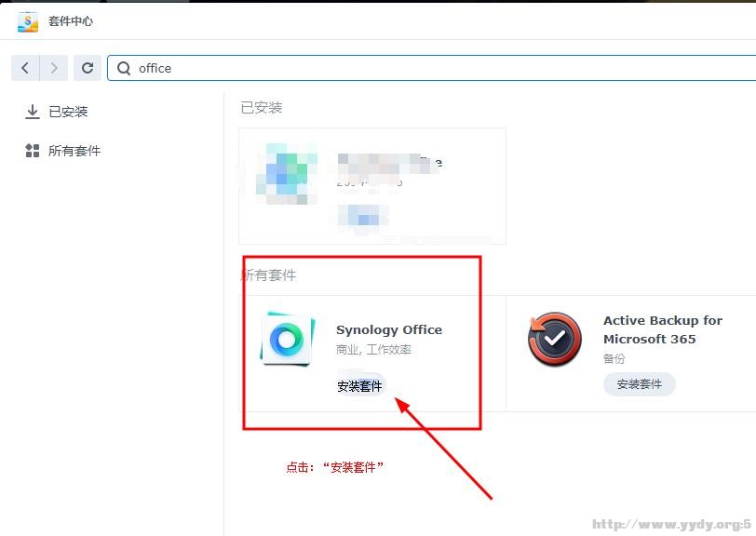Image resolution: width=756 pixels, height=536 pixels.
Task: Open the Active Backup for Microsoft 365 icon
Action: pos(555,339)
